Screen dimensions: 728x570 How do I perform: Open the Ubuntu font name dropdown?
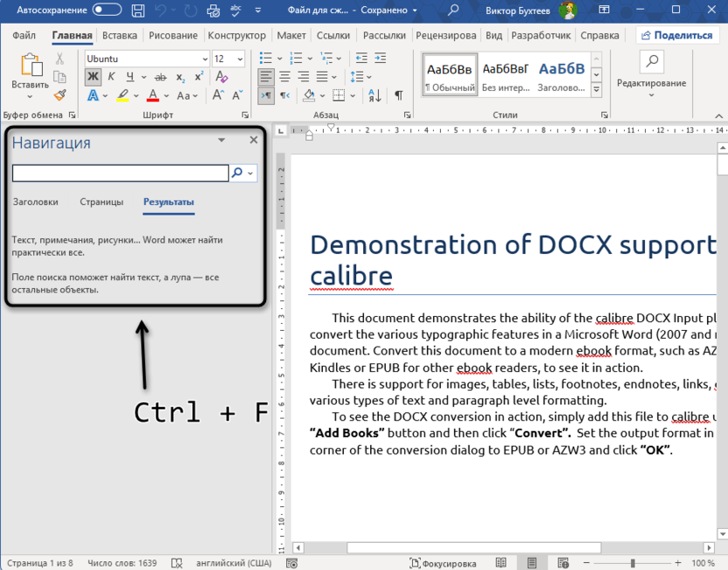click(x=205, y=59)
